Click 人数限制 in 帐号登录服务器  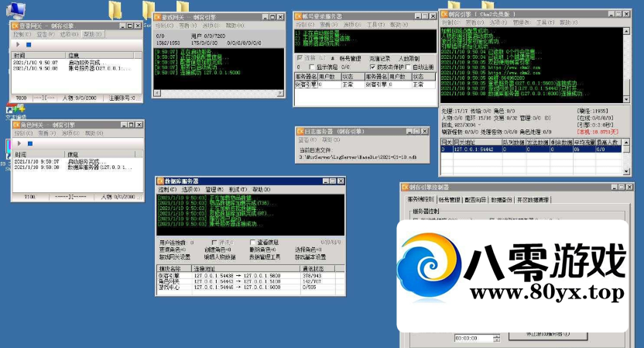[x=409, y=58]
